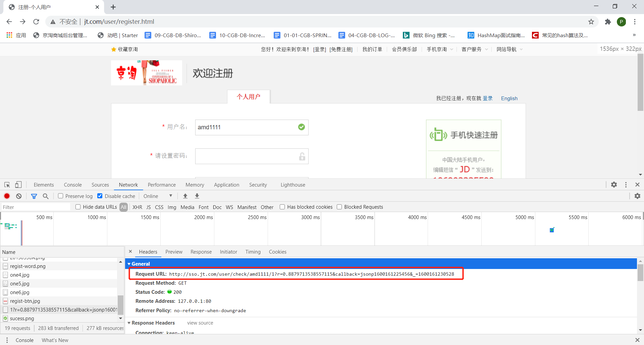Screen dimensions: 644x345
Task: Select the sucess.png request
Action: pos(22,318)
